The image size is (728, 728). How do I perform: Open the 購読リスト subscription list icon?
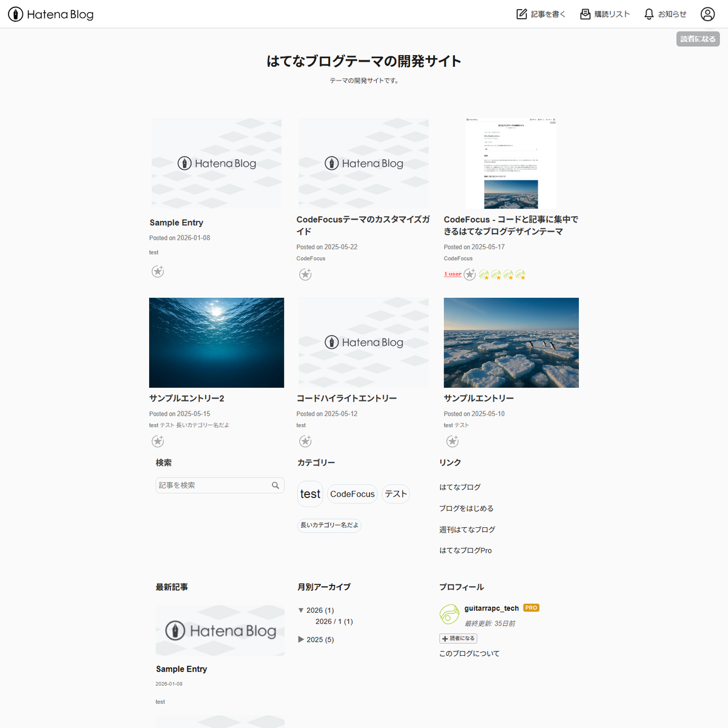(x=585, y=14)
